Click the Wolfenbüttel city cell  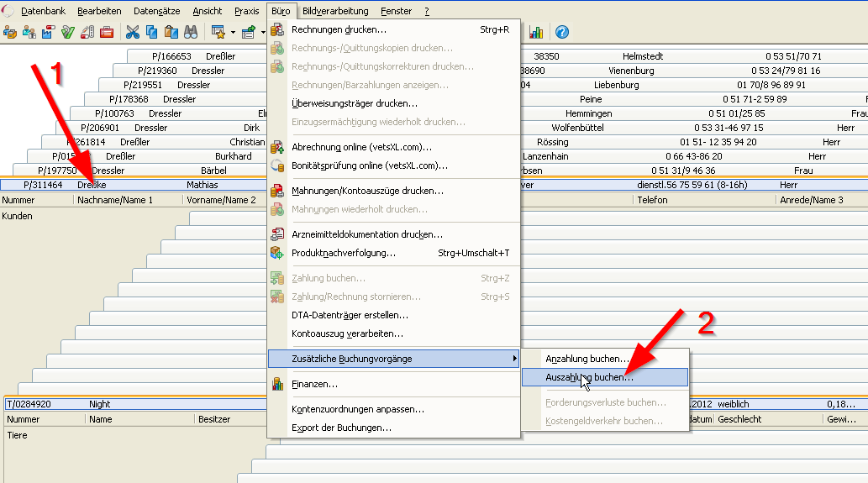(577, 128)
